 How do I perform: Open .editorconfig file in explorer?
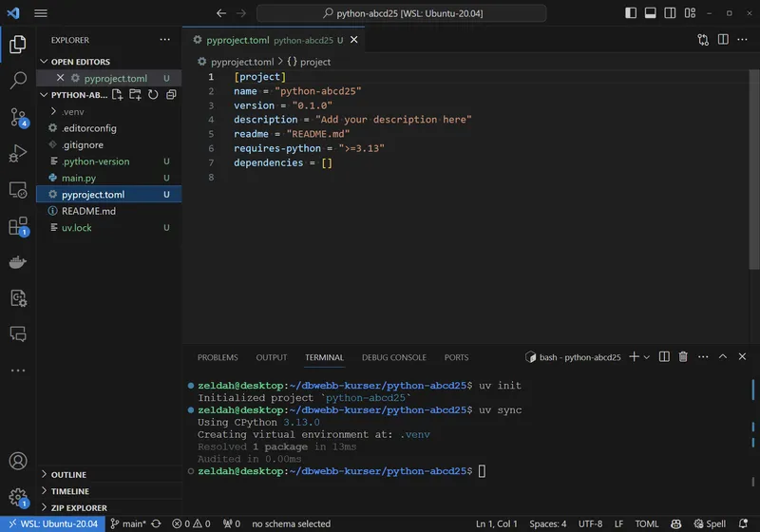(x=108, y=128)
